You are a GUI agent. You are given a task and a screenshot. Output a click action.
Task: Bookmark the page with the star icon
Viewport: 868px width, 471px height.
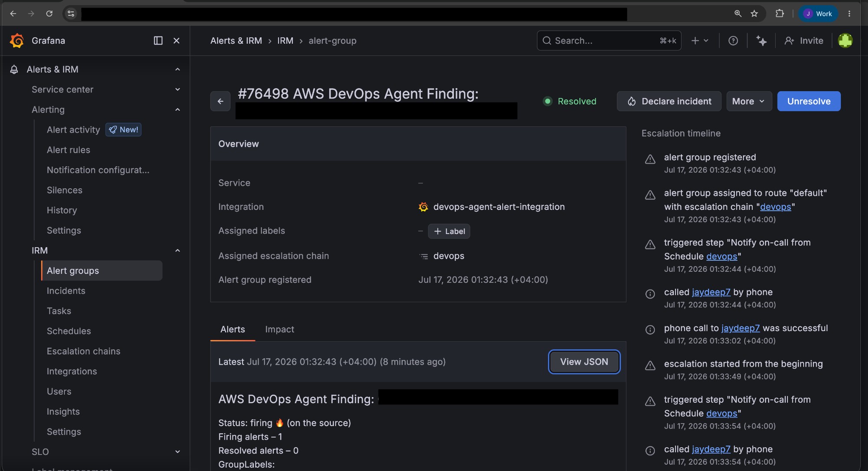tap(754, 14)
